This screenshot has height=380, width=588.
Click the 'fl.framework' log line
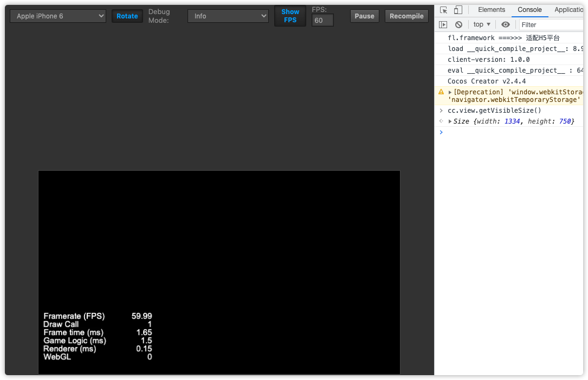click(509, 38)
